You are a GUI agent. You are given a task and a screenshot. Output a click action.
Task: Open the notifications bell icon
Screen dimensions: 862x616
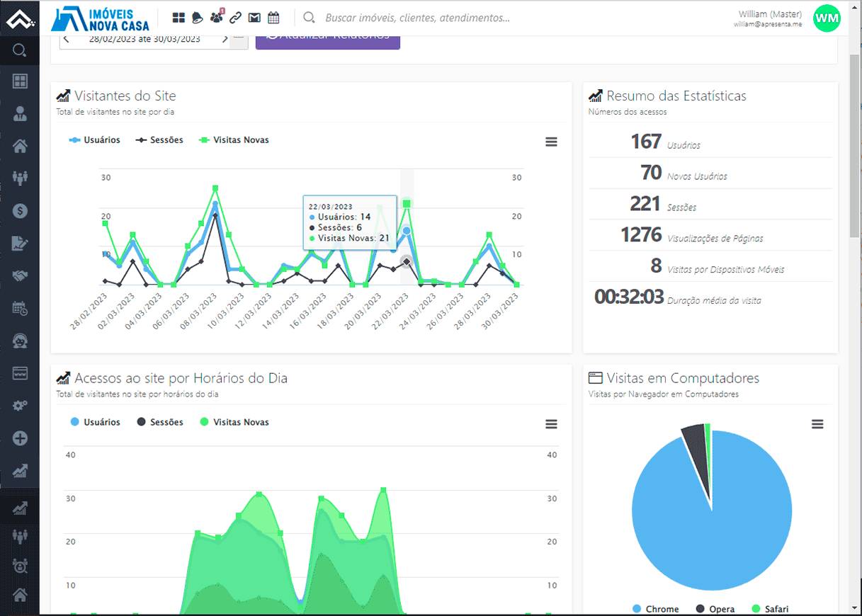[x=198, y=18]
